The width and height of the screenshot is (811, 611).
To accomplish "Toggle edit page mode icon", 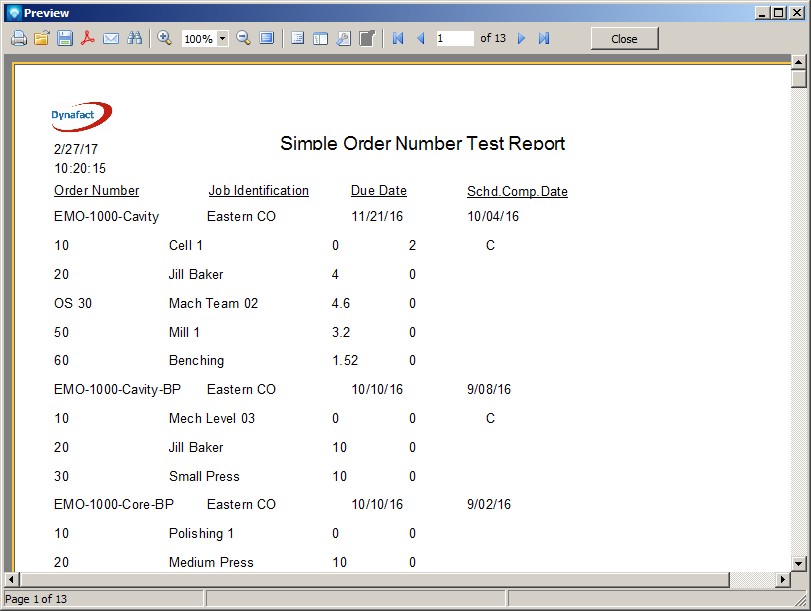I will tap(367, 38).
